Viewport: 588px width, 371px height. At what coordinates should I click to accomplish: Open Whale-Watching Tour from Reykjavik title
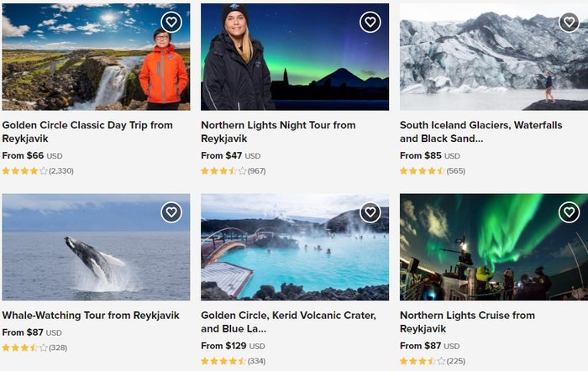tap(91, 315)
